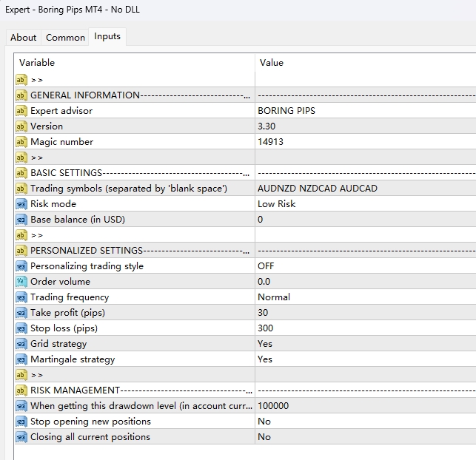Select 'RISK MANAGEMENT' section header text
476x460 pixels.
pos(75,390)
